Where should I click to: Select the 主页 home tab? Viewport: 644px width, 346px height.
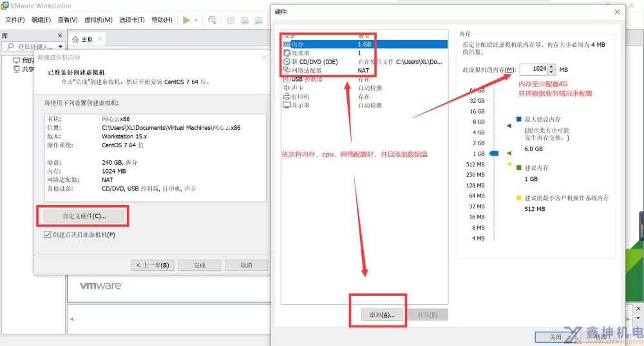click(87, 39)
